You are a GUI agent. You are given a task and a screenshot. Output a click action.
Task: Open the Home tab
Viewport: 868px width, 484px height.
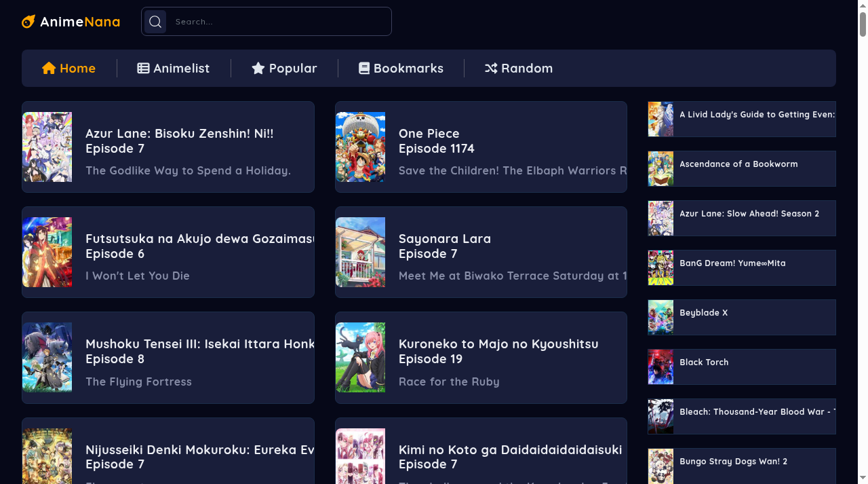(69, 68)
